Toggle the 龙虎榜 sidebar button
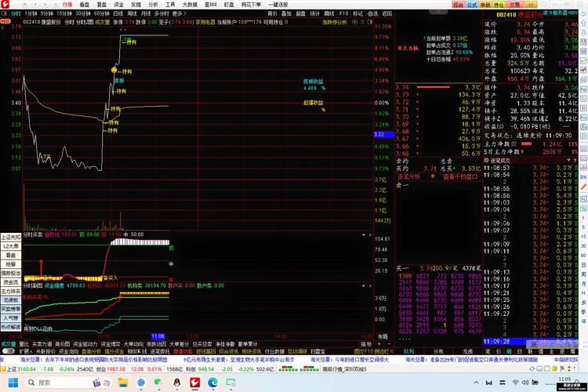This screenshot has height=392, width=588. coord(10,299)
